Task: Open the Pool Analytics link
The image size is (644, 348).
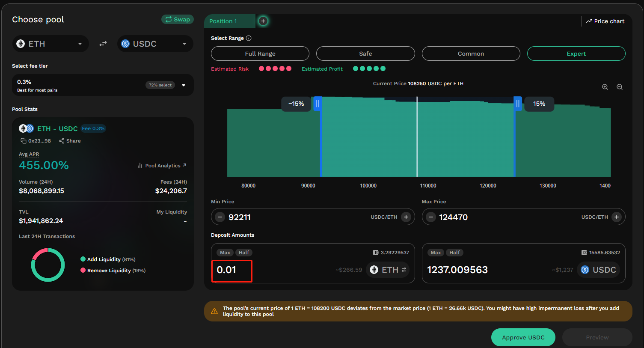Action: pos(163,166)
